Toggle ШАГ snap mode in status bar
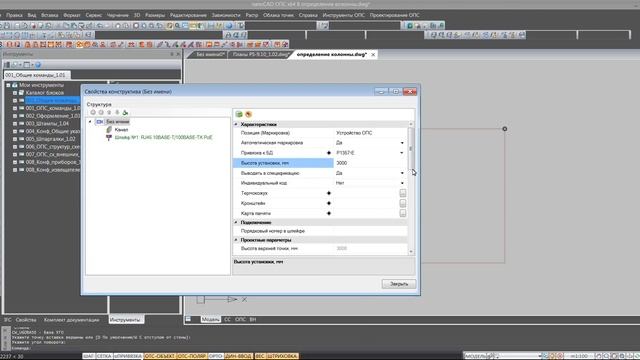The width and height of the screenshot is (640, 360). pos(89,356)
